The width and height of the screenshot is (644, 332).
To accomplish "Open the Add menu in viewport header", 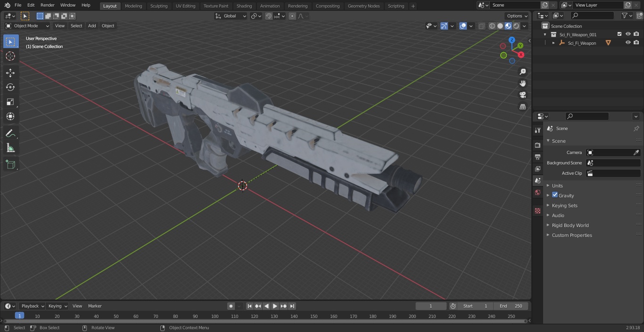I will pyautogui.click(x=92, y=26).
